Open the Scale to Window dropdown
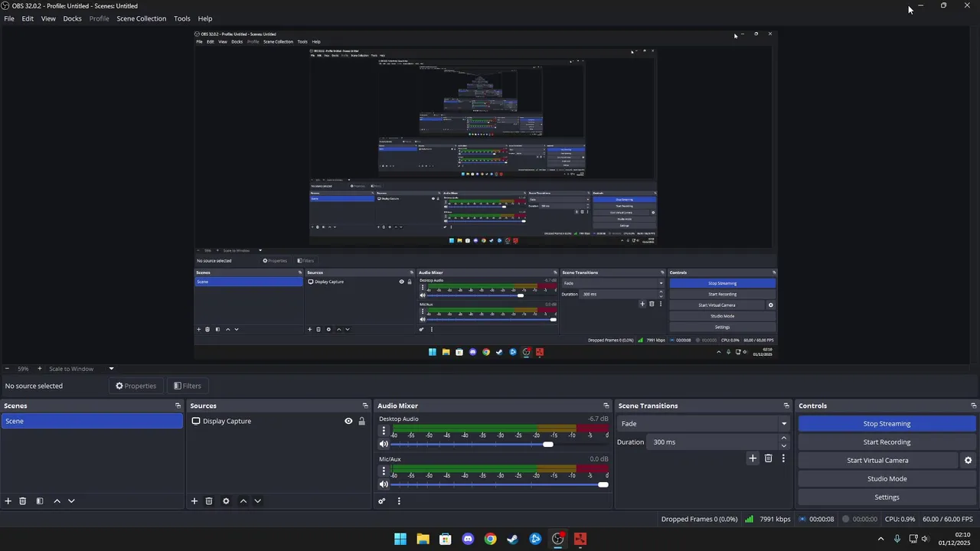980x551 pixels. (81, 369)
